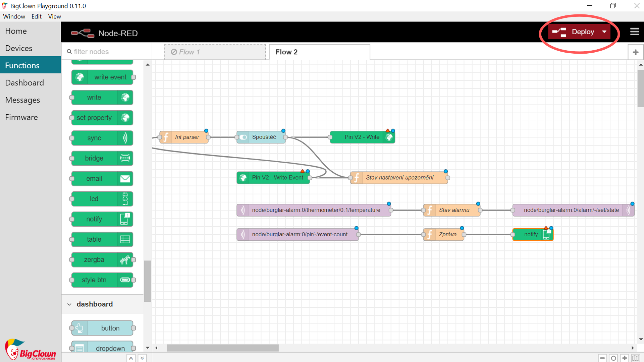This screenshot has height=362, width=644.
Task: Expand all palette categories with double-down arrow
Action: click(142, 358)
